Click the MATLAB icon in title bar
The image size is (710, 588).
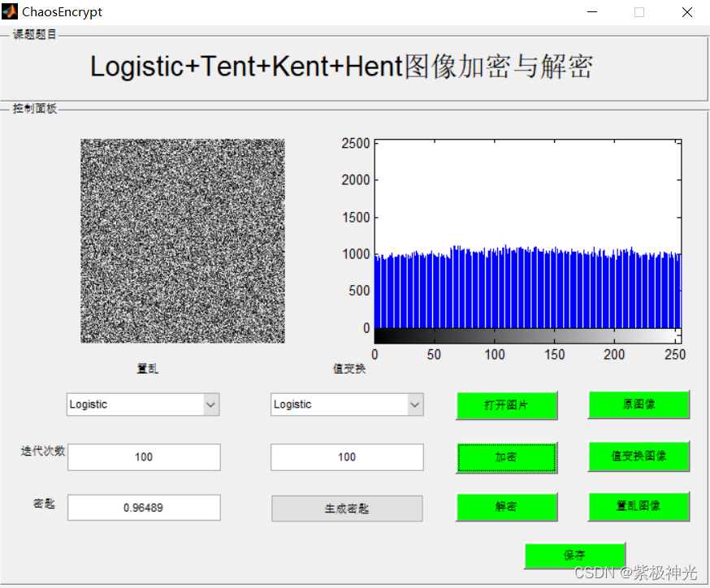click(x=10, y=11)
